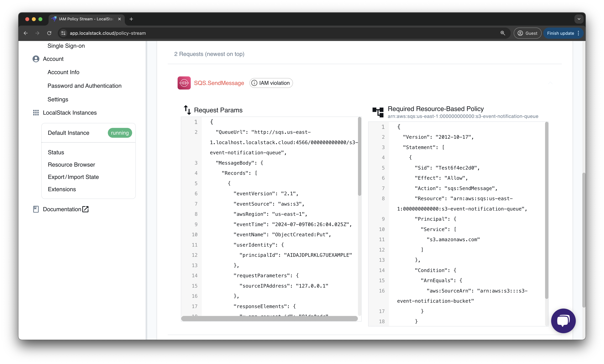Open the SQS.SendMessage request link
604x364 pixels.
point(219,83)
